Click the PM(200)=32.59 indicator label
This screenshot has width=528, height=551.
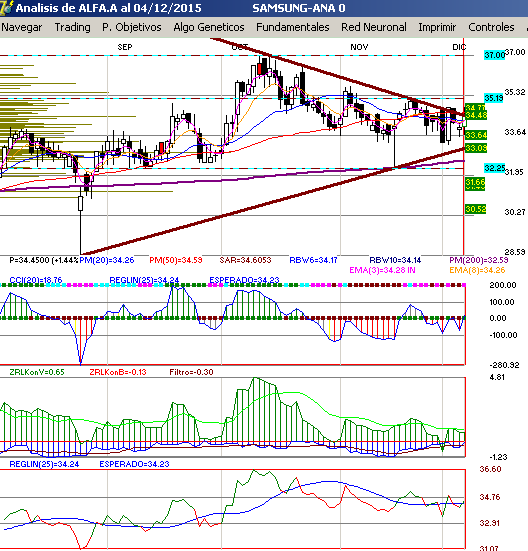click(479, 260)
